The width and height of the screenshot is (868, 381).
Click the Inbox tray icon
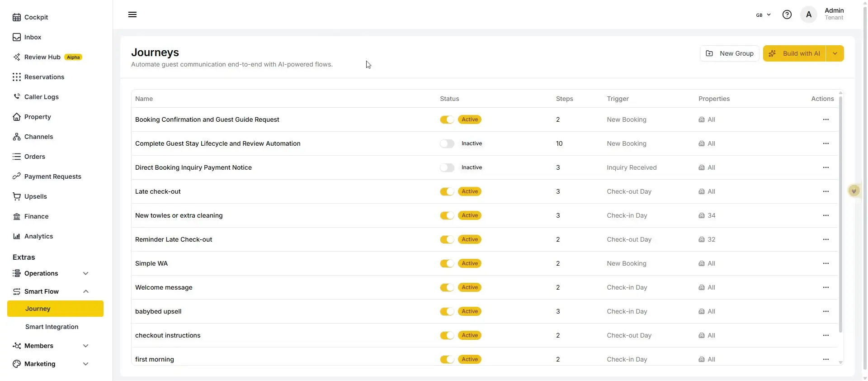pyautogui.click(x=17, y=37)
